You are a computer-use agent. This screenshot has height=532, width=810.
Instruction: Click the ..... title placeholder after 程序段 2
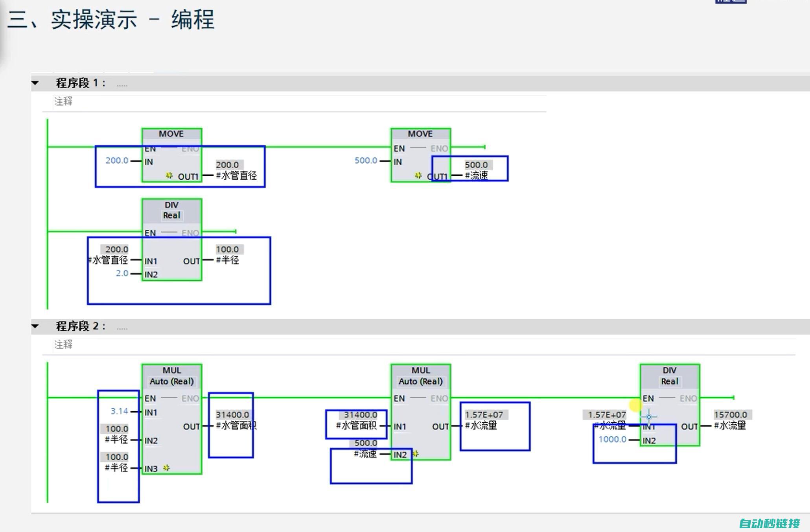click(x=122, y=328)
